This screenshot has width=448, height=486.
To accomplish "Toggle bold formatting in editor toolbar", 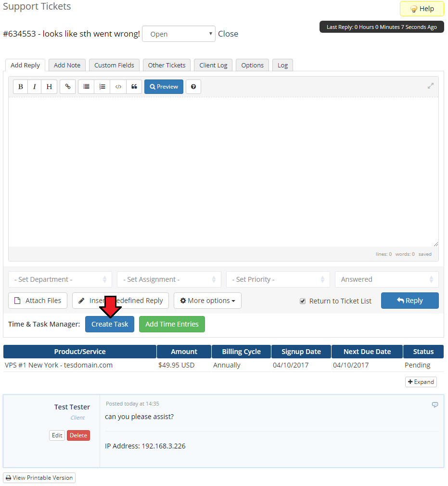I will pos(20,87).
